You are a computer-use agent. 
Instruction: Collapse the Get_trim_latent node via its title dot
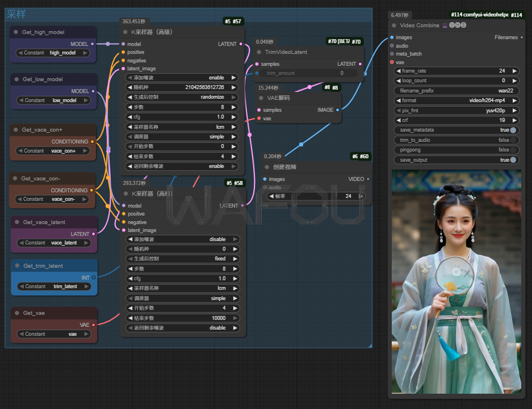click(17, 266)
